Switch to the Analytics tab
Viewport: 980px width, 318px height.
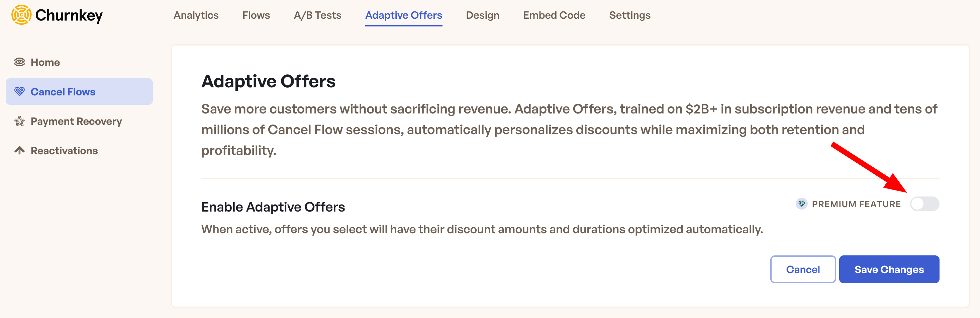click(x=196, y=15)
